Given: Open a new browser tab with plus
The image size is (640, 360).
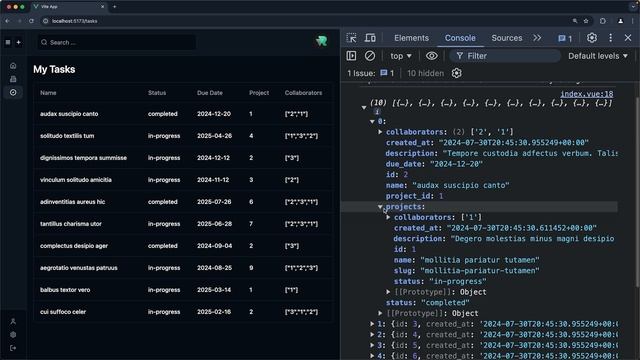Looking at the screenshot, I should point(114,7).
